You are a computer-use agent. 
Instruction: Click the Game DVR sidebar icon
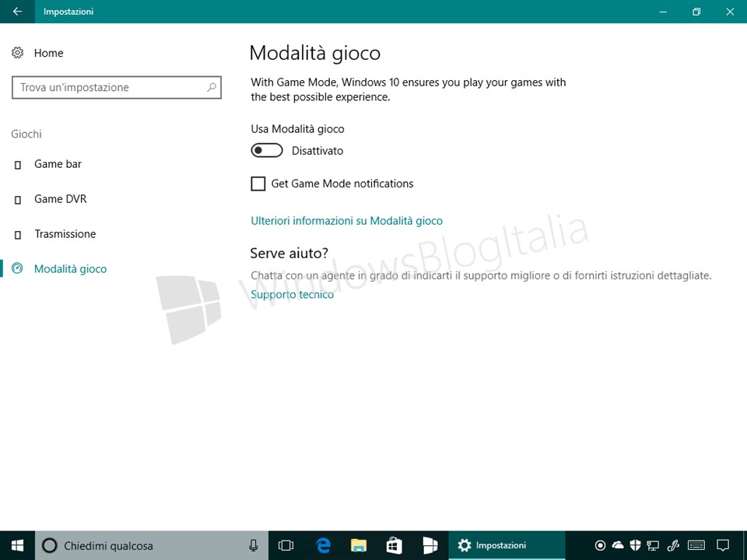18,200
